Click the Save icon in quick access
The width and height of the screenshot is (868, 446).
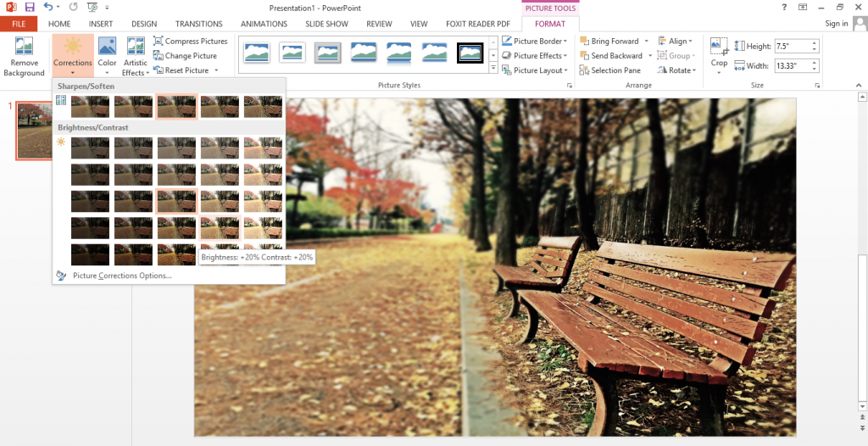(x=30, y=7)
